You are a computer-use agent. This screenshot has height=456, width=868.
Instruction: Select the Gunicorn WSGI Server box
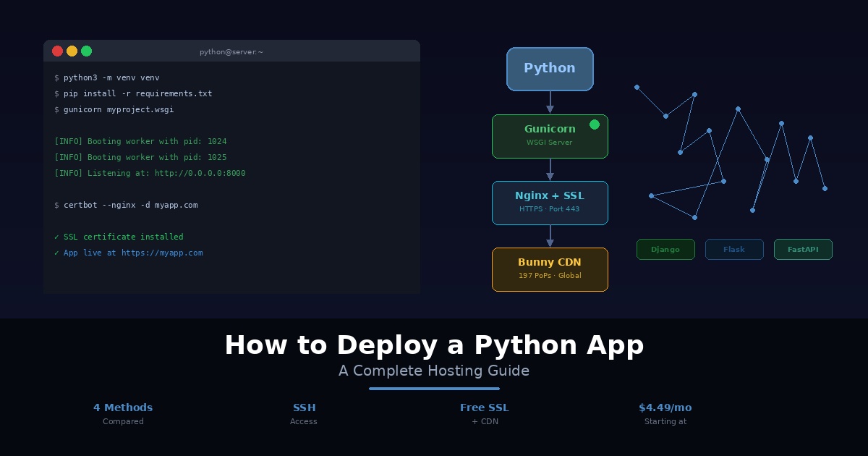550,136
